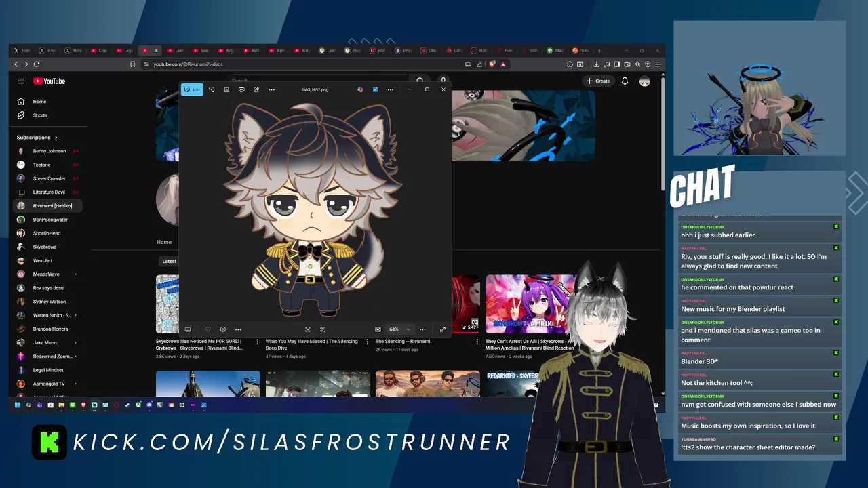Delete IMG_1652.png with trash icon
Image resolution: width=868 pixels, height=488 pixels.
pyautogui.click(x=226, y=89)
